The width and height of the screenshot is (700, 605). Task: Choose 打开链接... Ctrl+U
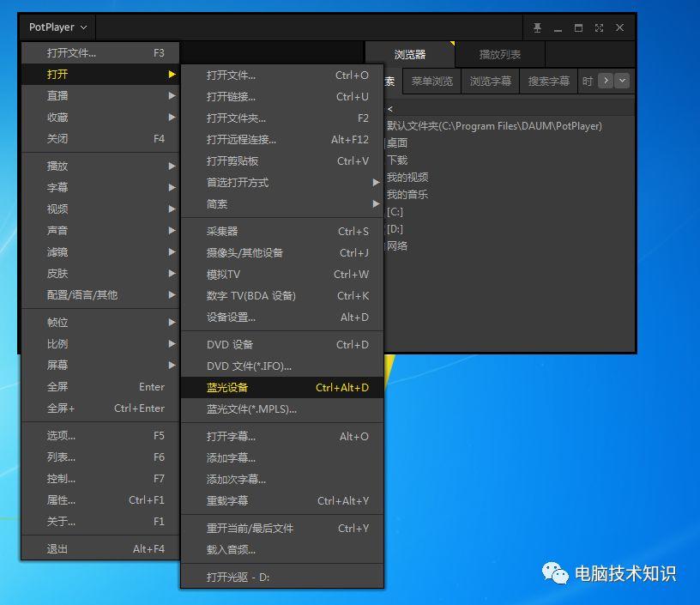(282, 96)
